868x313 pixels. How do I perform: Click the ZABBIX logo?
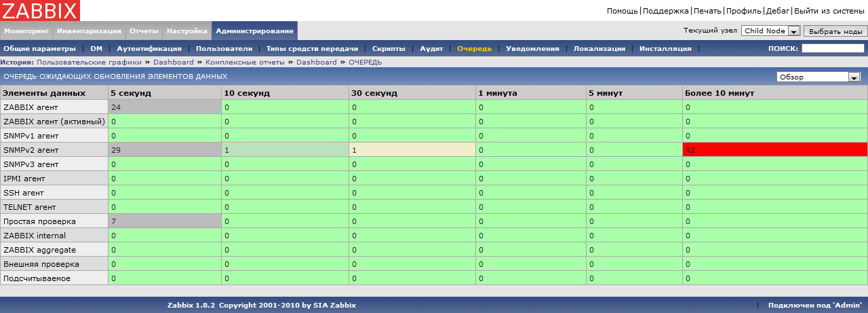point(40,10)
